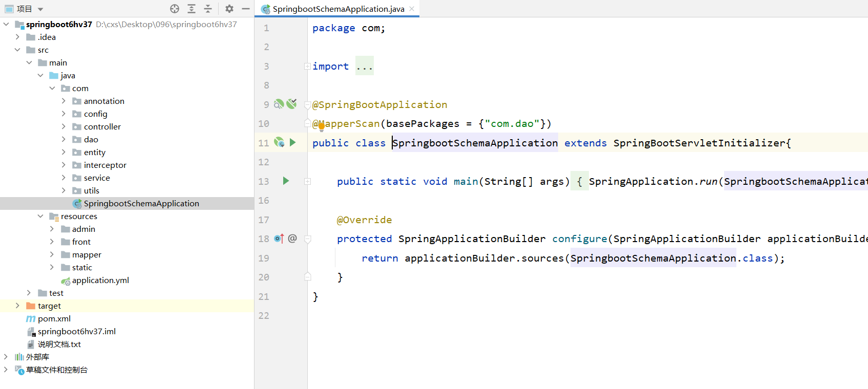The width and height of the screenshot is (868, 389).
Task: Click the locate/select opened file target icon
Action: tap(175, 9)
